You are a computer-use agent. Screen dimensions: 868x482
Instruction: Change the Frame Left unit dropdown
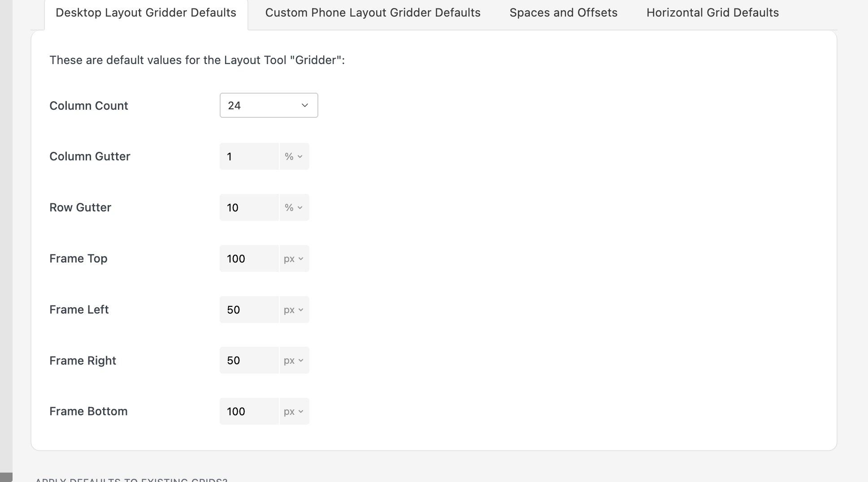[x=294, y=310]
